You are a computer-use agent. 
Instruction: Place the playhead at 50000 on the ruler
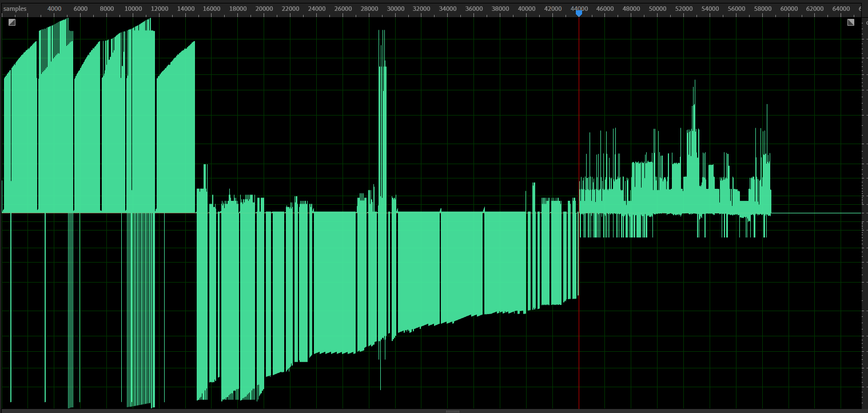tap(658, 9)
